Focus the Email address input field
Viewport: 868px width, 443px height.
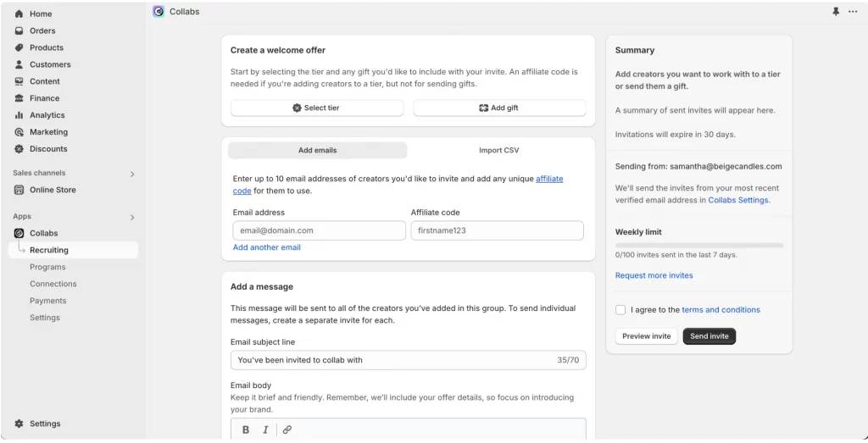[320, 230]
